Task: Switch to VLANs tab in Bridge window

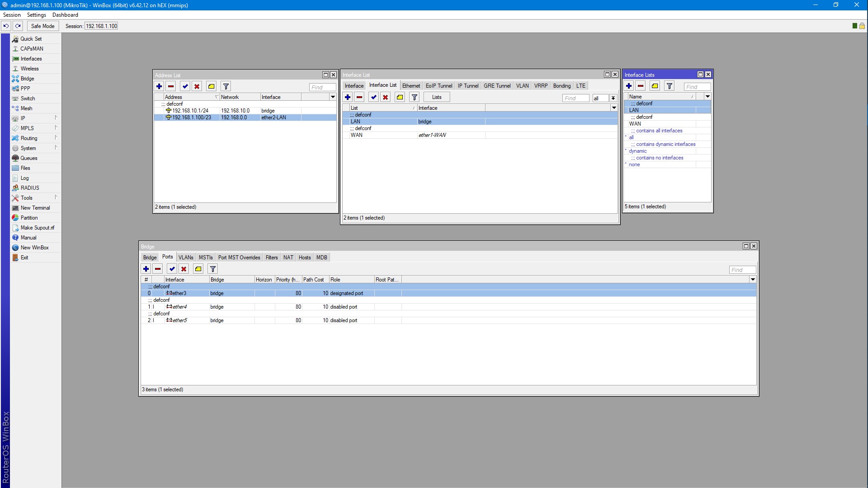Action: pyautogui.click(x=186, y=258)
